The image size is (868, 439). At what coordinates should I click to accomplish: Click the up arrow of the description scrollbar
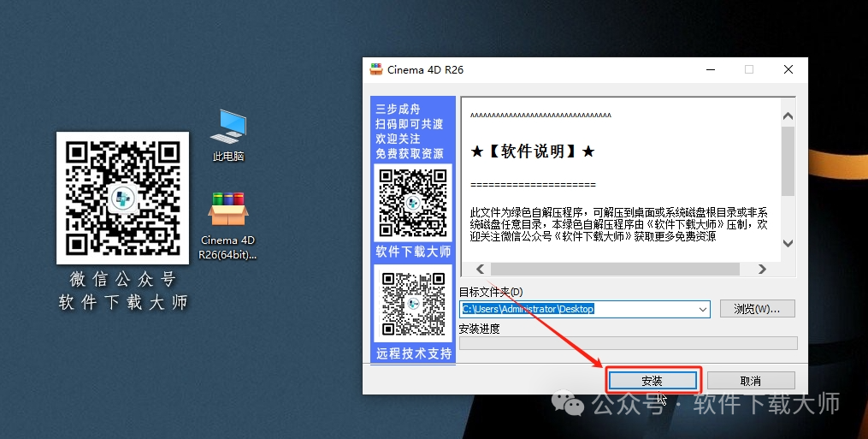point(788,116)
